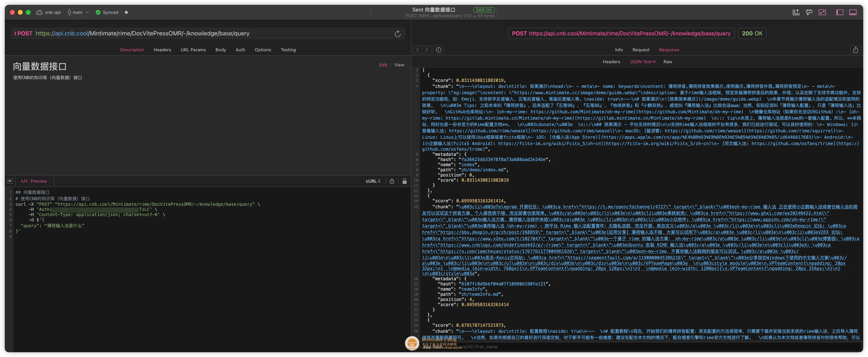This screenshot has width=868, height=357.
Task: Click the "teamInfo" name value
Action: pos(472,289)
